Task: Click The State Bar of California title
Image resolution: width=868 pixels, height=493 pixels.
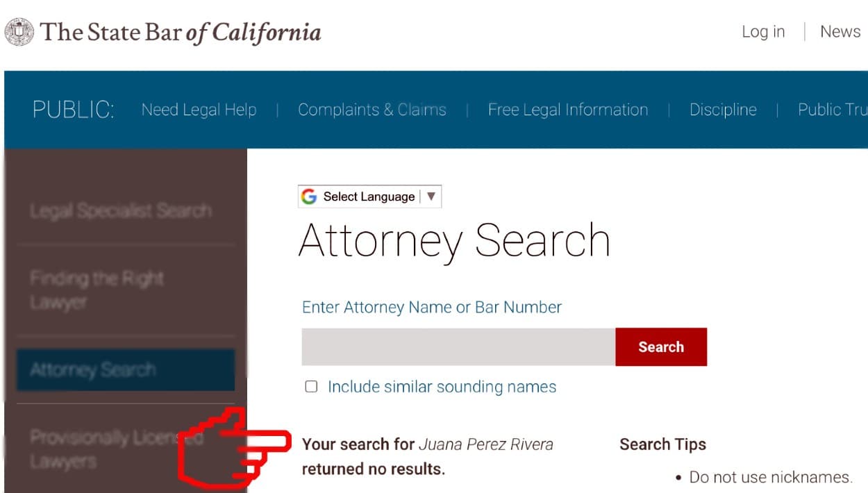Action: point(181,32)
